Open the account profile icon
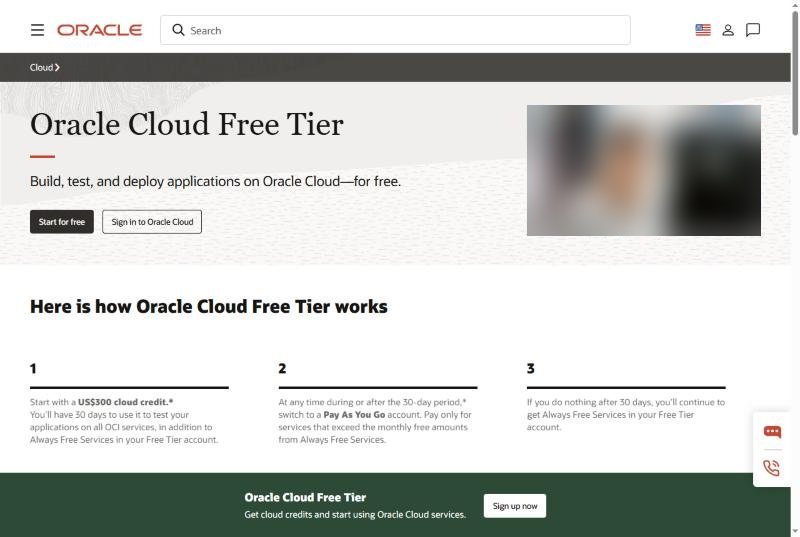The height and width of the screenshot is (537, 800). point(728,30)
